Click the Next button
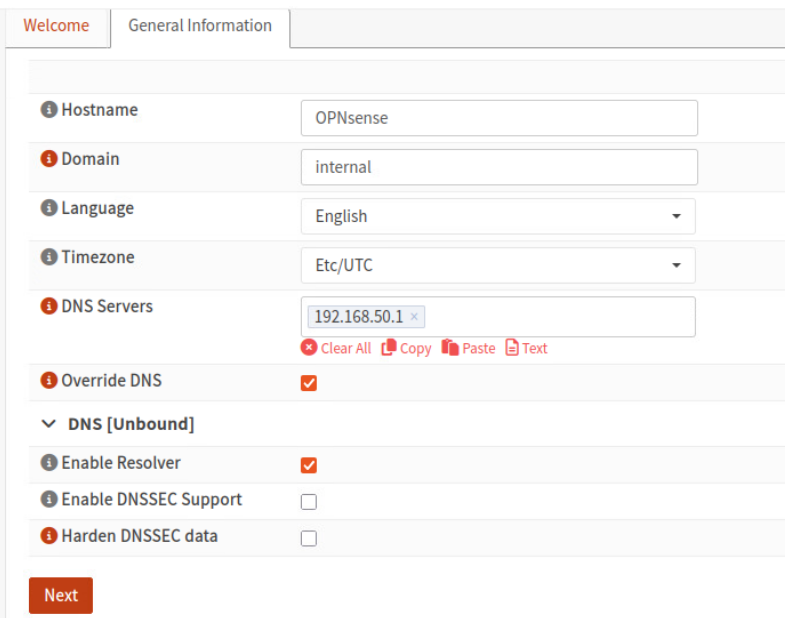This screenshot has height=618, width=785. tap(61, 595)
